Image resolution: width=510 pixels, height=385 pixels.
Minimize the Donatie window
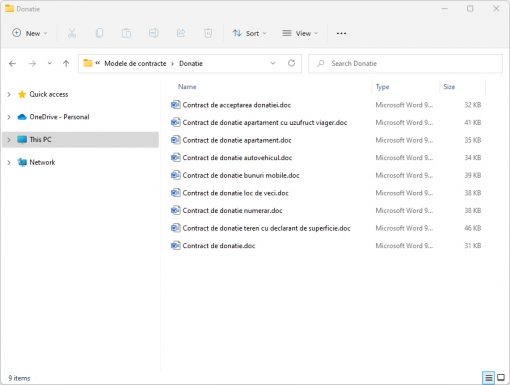444,8
